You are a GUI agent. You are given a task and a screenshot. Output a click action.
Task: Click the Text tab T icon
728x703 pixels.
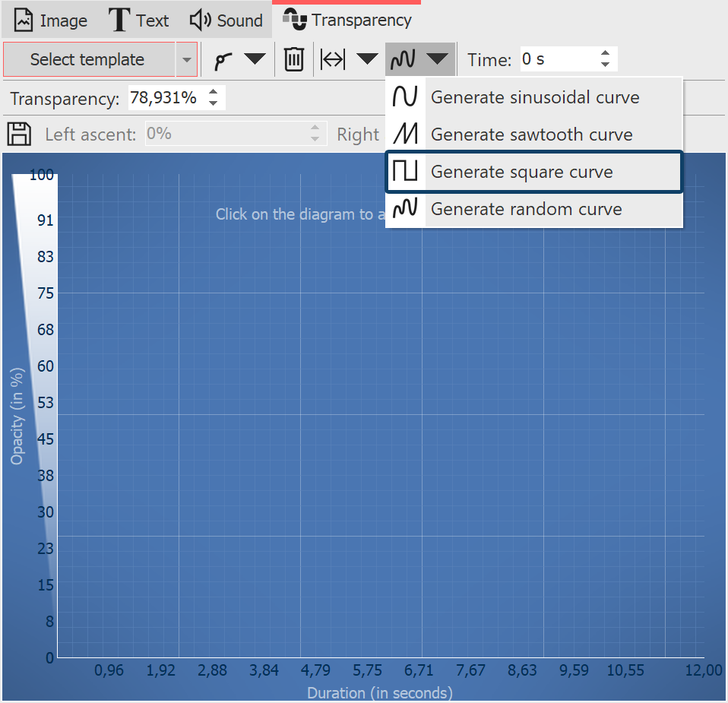[118, 20]
